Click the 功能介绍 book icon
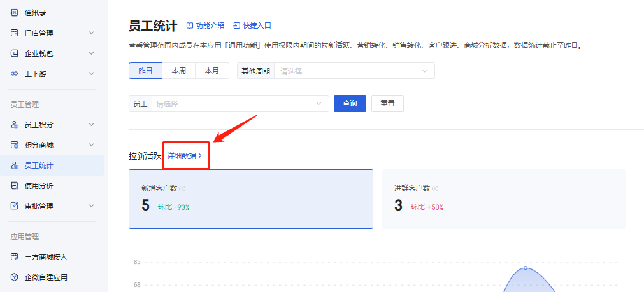This screenshot has height=292, width=644. click(190, 25)
